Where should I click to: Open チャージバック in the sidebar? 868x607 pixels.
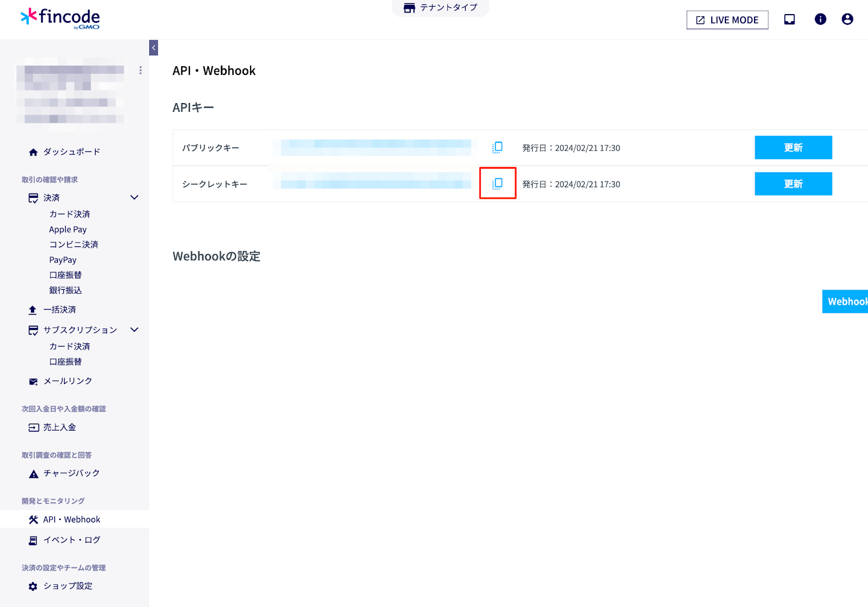coord(72,474)
